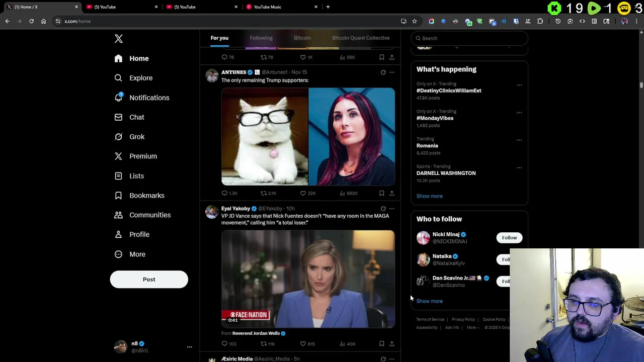Like the topmost partially visible post
The image size is (644, 362).
(x=307, y=57)
